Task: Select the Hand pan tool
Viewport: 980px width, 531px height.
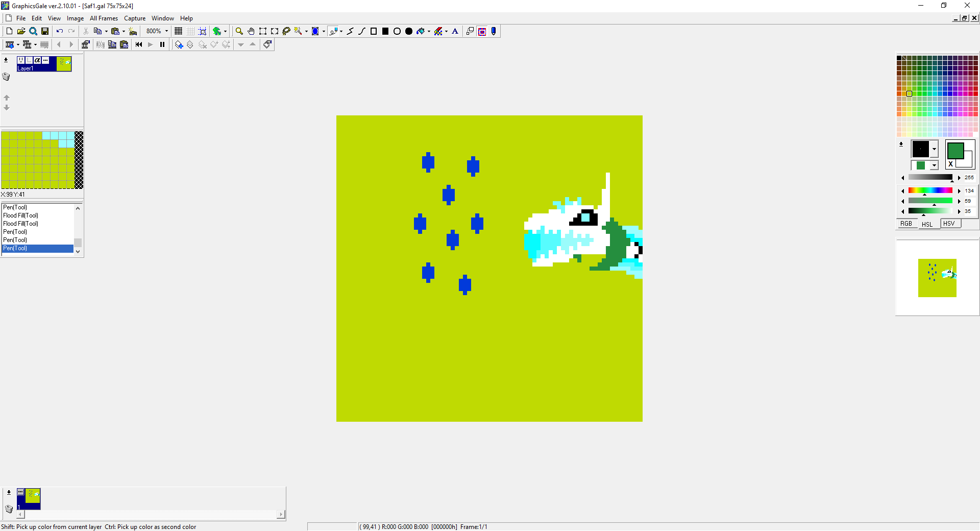Action: click(251, 31)
